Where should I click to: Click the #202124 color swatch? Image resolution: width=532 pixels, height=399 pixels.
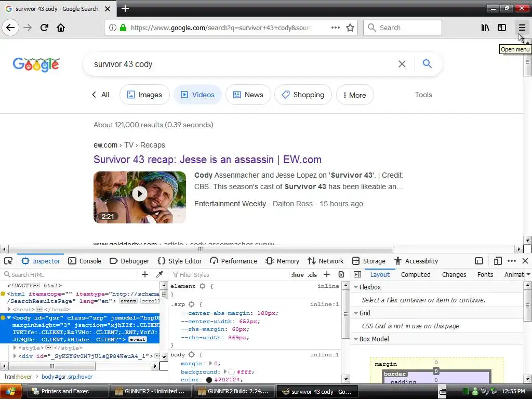click(x=209, y=380)
